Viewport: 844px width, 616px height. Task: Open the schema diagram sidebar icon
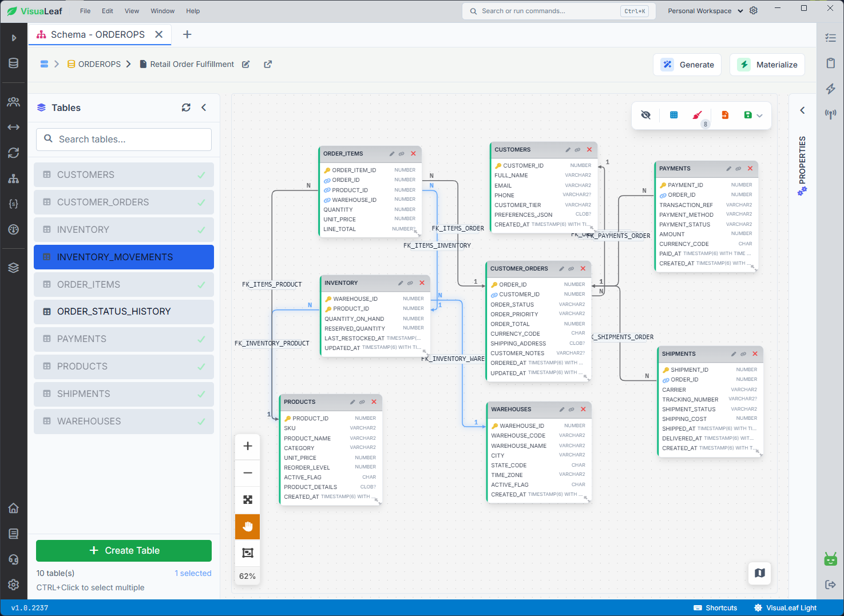point(14,178)
